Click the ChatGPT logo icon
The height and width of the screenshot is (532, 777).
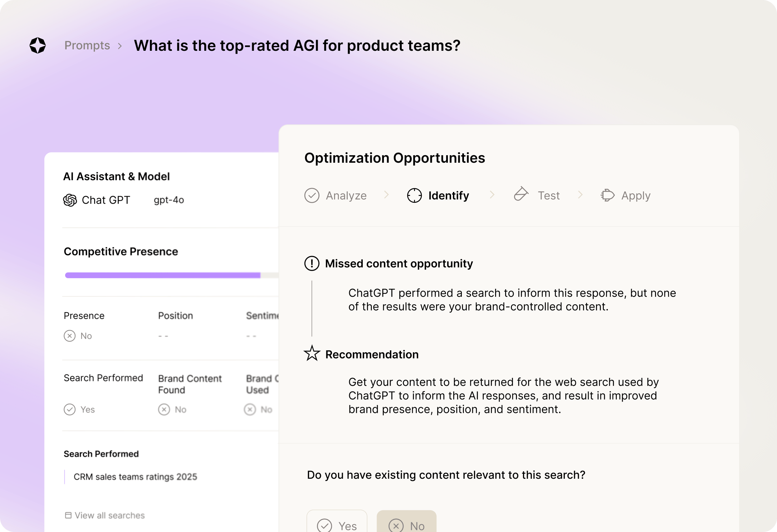(x=70, y=200)
